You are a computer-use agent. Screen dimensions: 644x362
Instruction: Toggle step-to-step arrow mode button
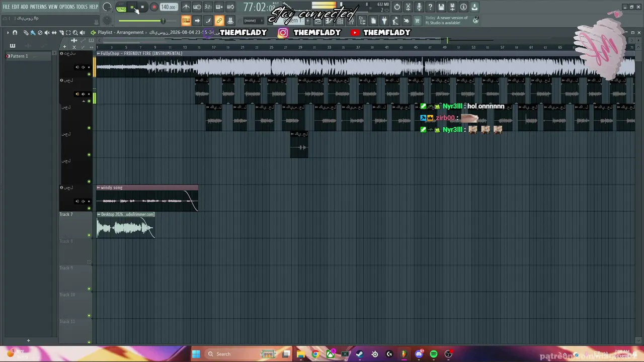click(x=197, y=21)
